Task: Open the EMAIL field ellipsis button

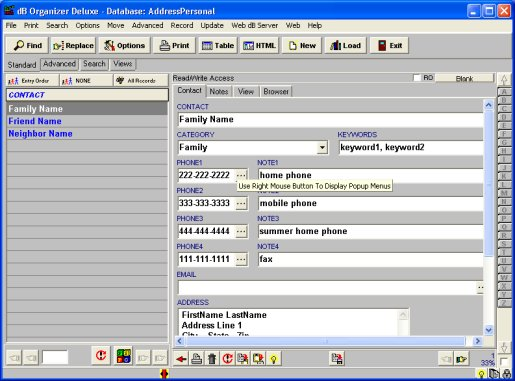Action: click(x=480, y=287)
